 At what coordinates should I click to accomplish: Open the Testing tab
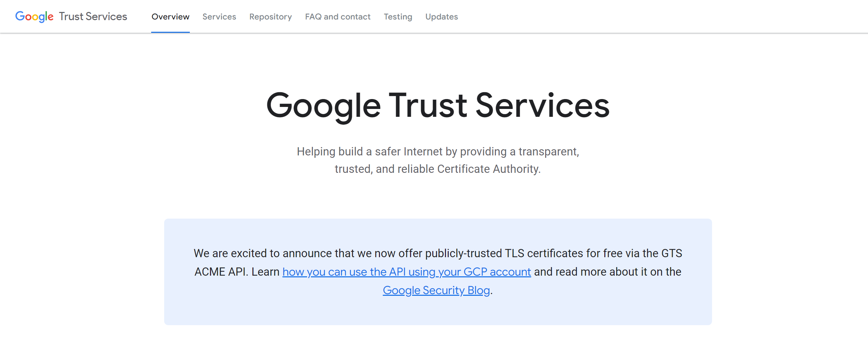[398, 17]
